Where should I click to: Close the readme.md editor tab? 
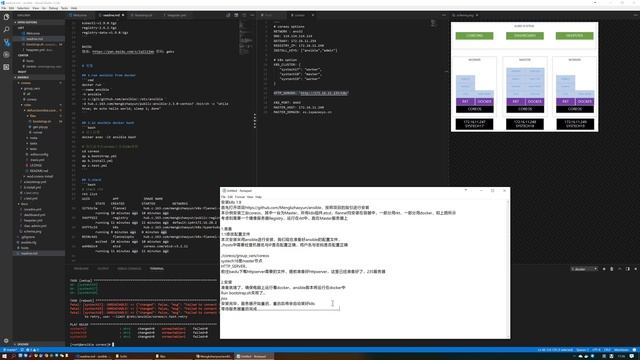(x=123, y=15)
